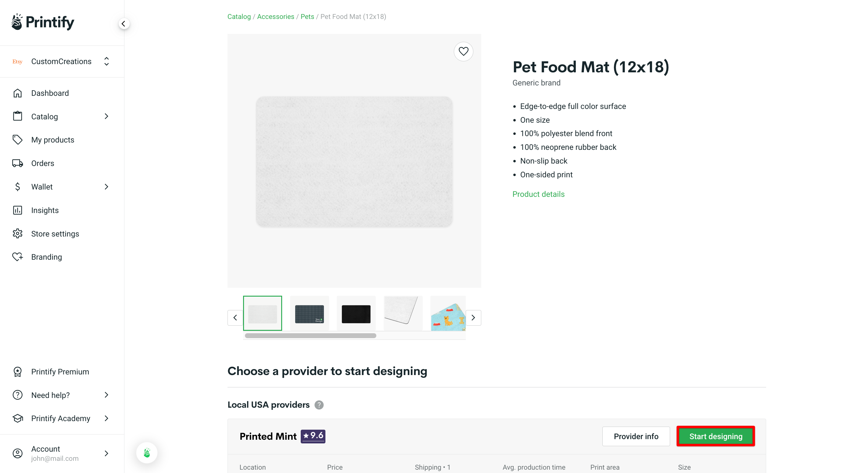The image size is (868, 473).
Task: Click the help icon beside Local USA providers
Action: 319,405
